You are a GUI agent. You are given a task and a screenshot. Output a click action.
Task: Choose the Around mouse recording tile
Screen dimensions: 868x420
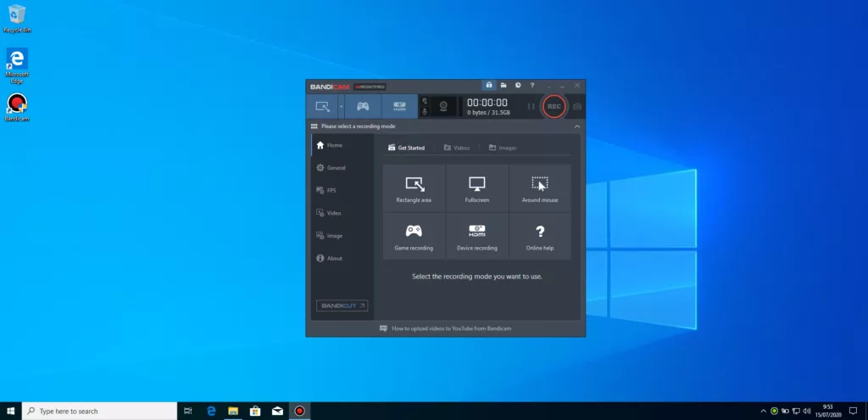coord(540,188)
